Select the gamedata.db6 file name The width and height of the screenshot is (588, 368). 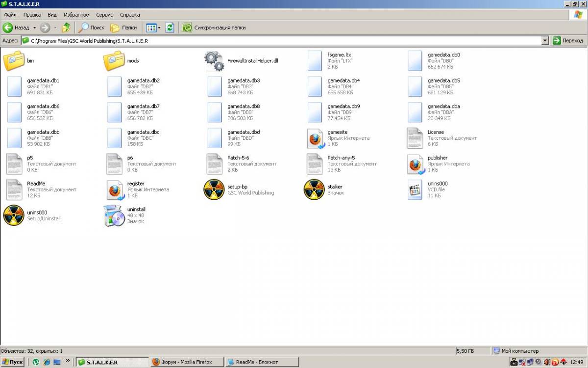[43, 106]
